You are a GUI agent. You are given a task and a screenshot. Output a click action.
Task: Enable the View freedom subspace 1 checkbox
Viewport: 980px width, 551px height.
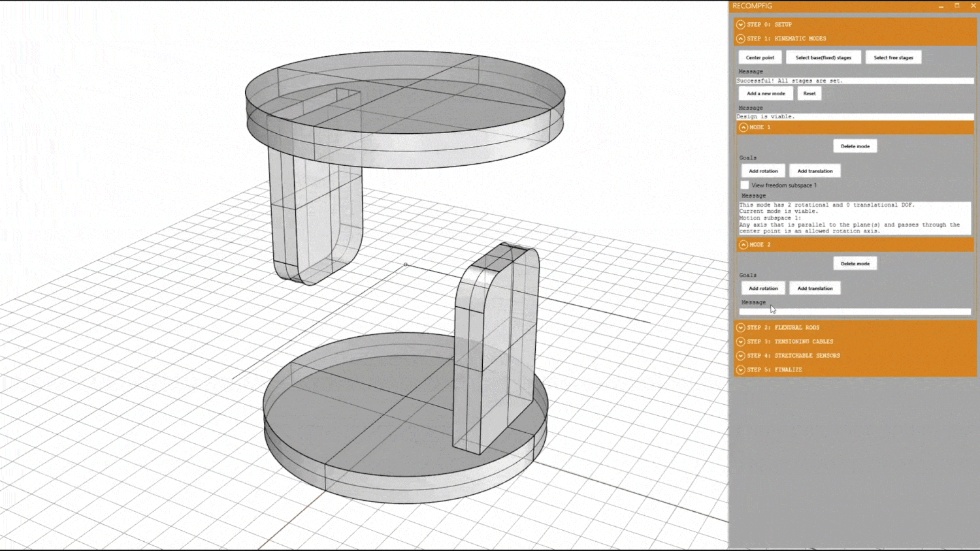745,185
